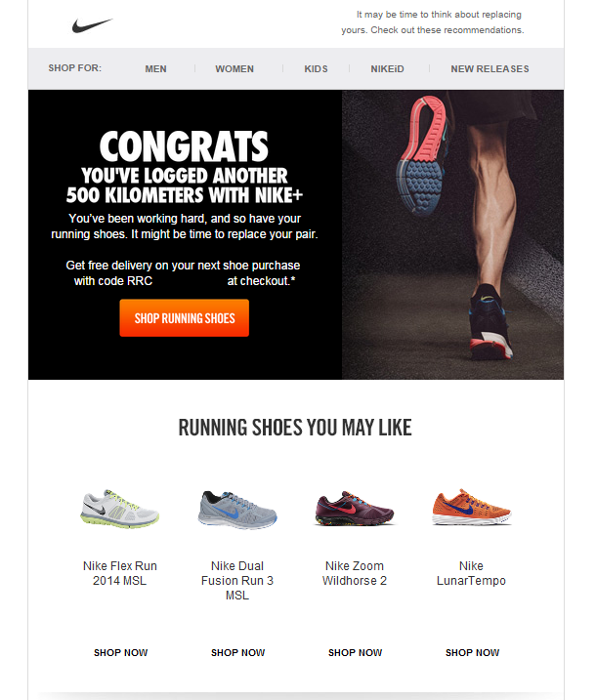Select the KIDS navigation link
596x700 pixels.
pyautogui.click(x=316, y=69)
